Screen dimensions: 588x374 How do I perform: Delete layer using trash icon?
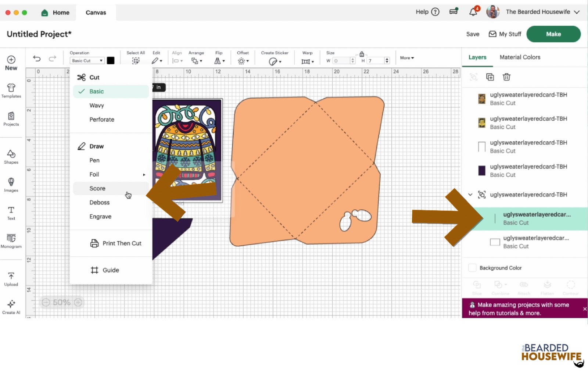pos(506,77)
